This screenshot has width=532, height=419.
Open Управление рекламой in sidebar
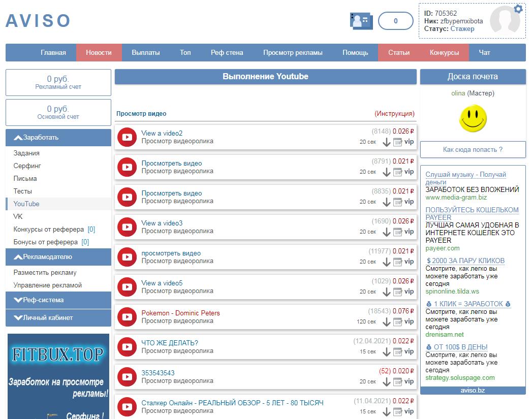pyautogui.click(x=47, y=285)
